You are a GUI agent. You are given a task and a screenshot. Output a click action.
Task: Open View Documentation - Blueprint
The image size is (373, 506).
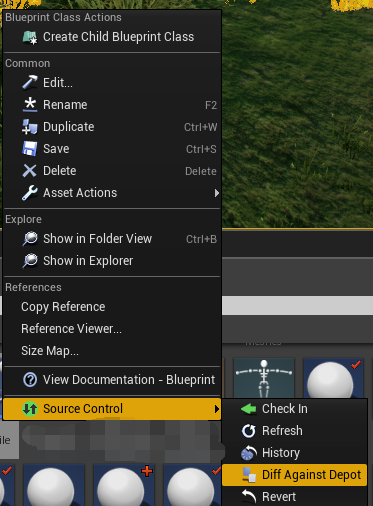click(x=112, y=380)
